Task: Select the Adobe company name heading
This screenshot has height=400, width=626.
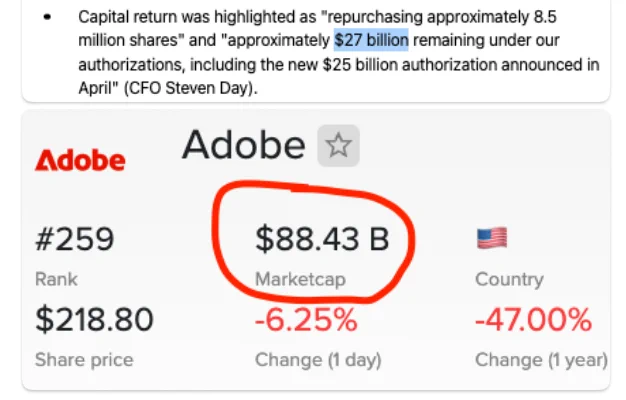Action: pos(244,145)
